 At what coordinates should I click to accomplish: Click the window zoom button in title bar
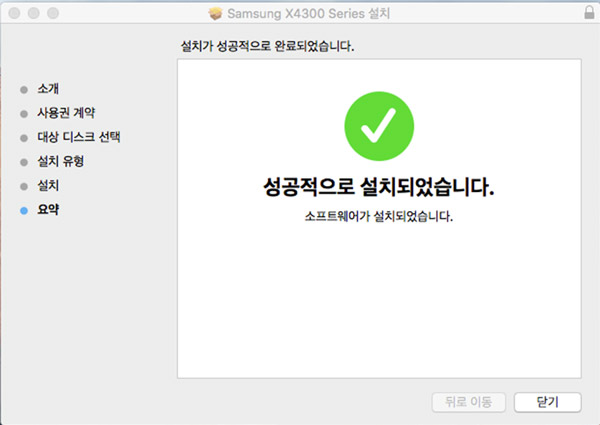[53, 13]
